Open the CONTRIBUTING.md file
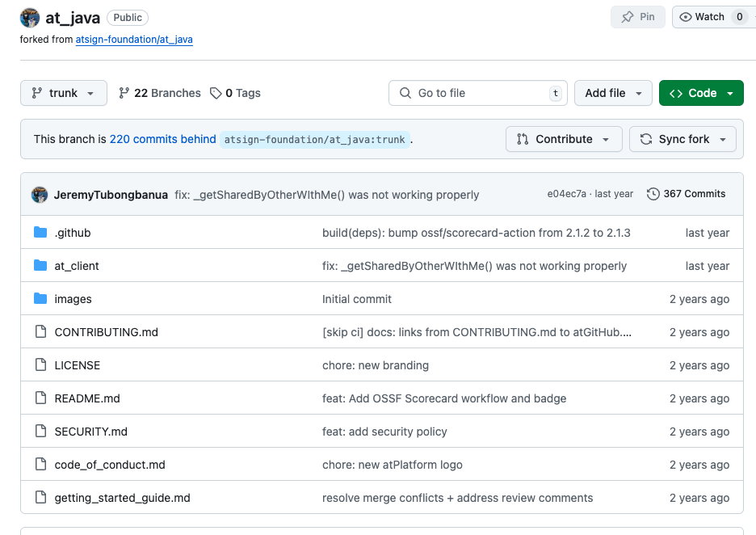Viewport: 756px width, 535px height. click(106, 332)
